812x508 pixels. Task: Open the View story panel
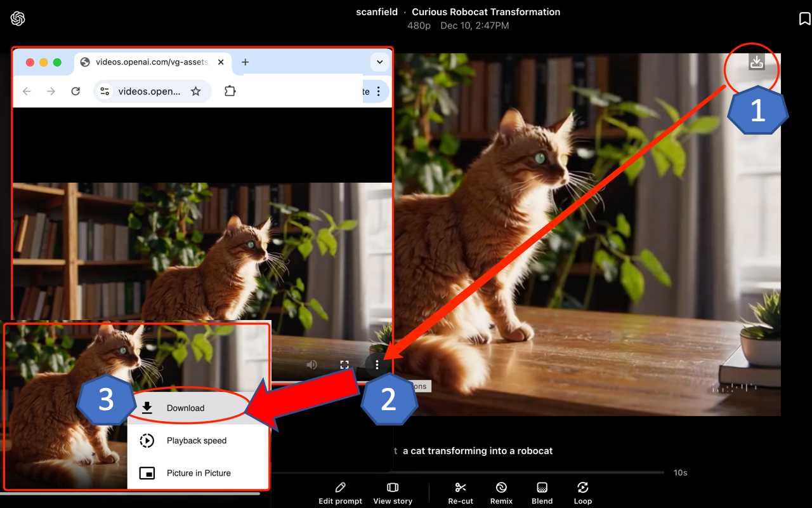point(393,493)
